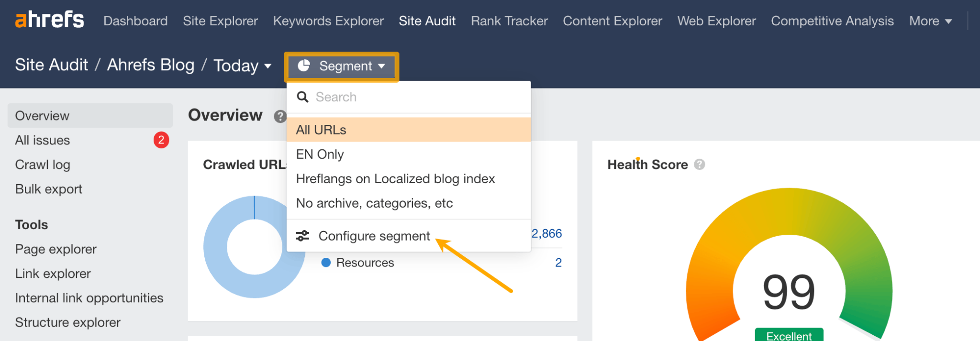
Task: Click Configure segment option
Action: pos(409,236)
